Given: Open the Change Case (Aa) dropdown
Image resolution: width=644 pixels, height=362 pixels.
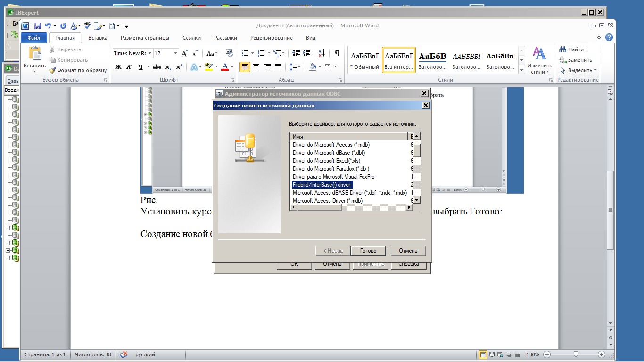Looking at the screenshot, I should pyautogui.click(x=212, y=53).
